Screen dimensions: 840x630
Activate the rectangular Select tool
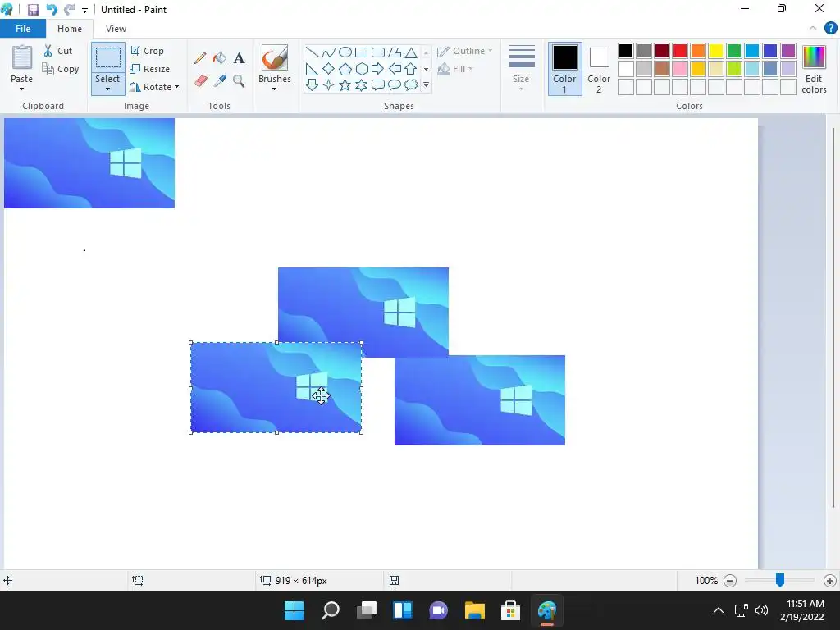pyautogui.click(x=107, y=57)
